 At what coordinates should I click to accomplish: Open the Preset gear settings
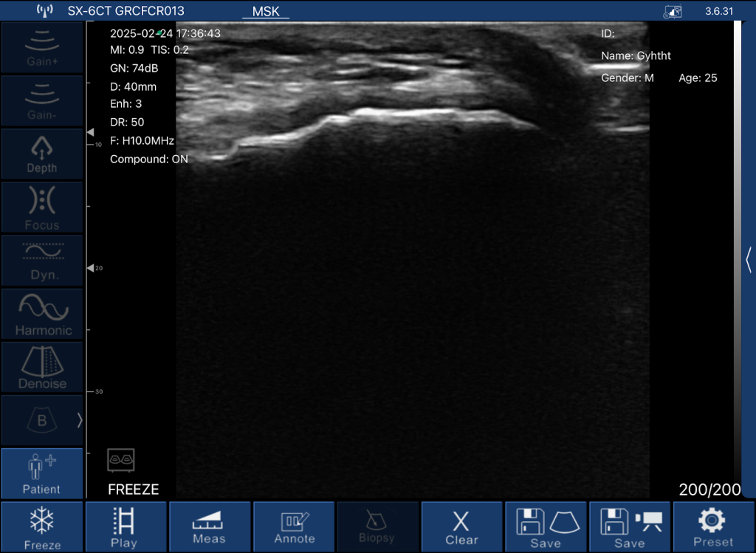(714, 527)
